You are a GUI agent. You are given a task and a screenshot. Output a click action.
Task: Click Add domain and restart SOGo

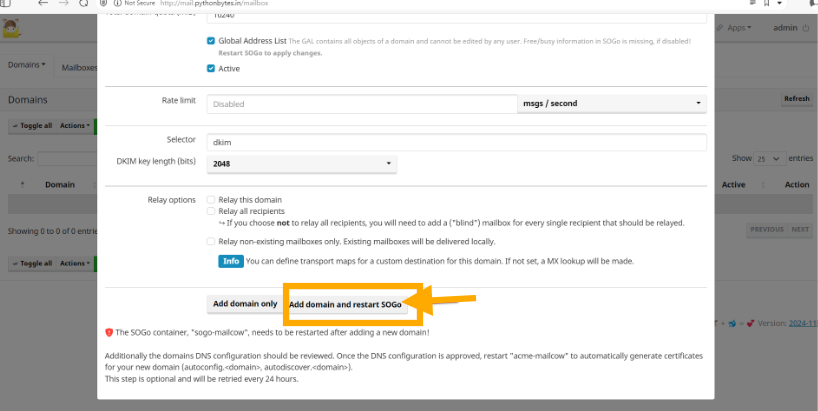point(345,304)
